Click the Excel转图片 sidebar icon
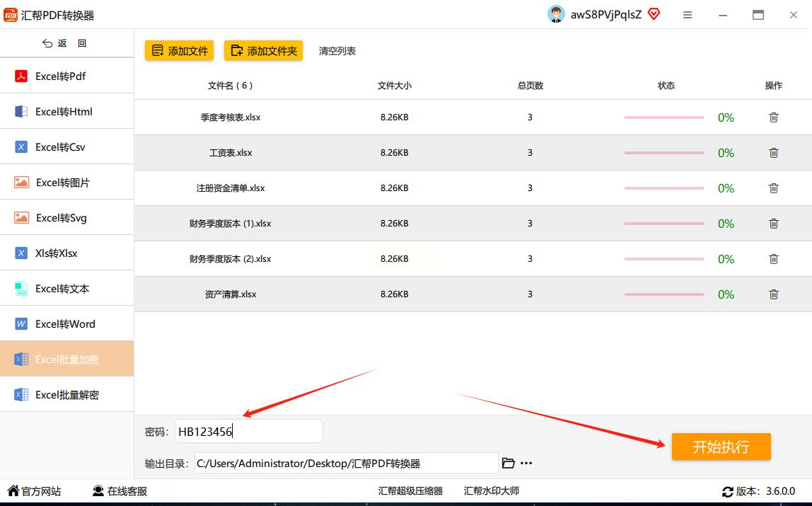Image resolution: width=812 pixels, height=506 pixels. pos(21,183)
